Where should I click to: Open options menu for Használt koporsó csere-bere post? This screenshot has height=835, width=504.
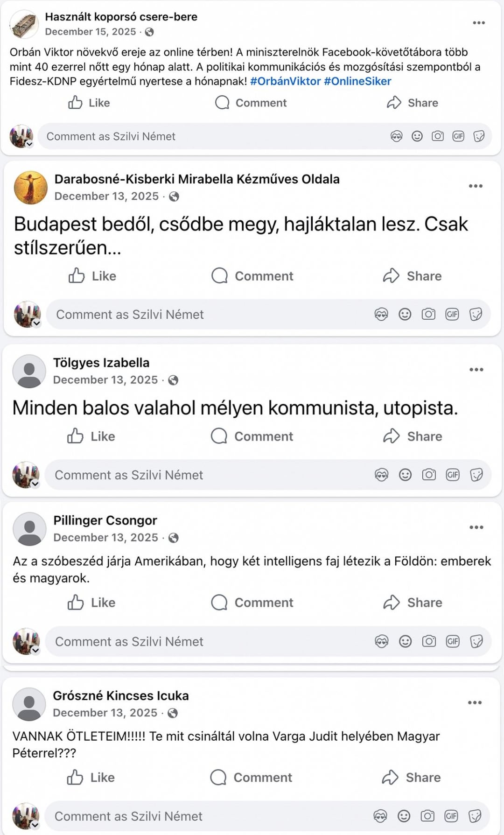coord(479,23)
